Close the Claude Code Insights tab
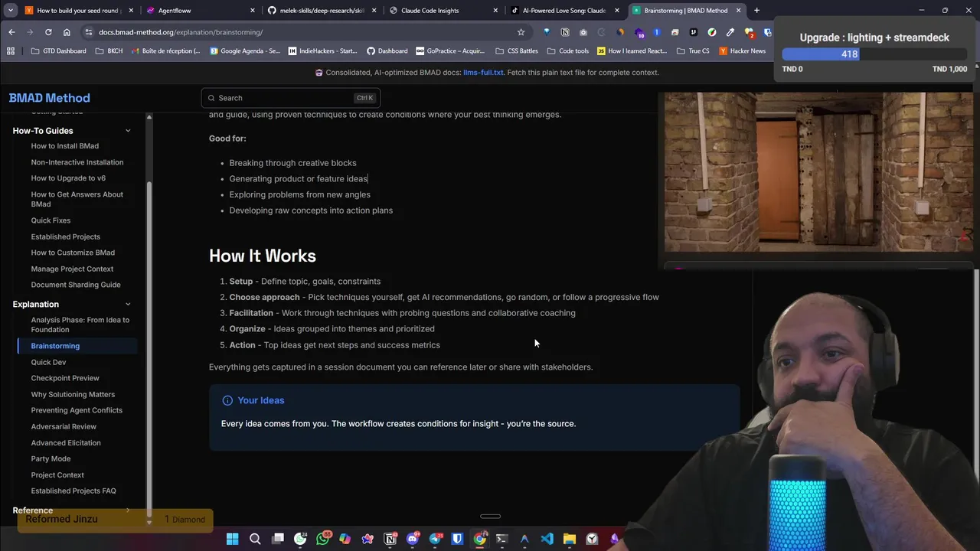Image resolution: width=980 pixels, height=551 pixels. (x=495, y=11)
